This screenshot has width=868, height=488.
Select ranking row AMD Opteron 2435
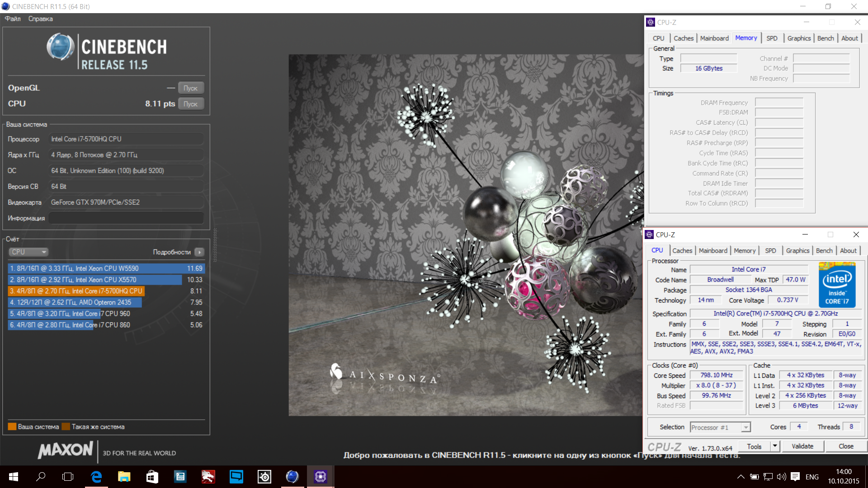106,302
